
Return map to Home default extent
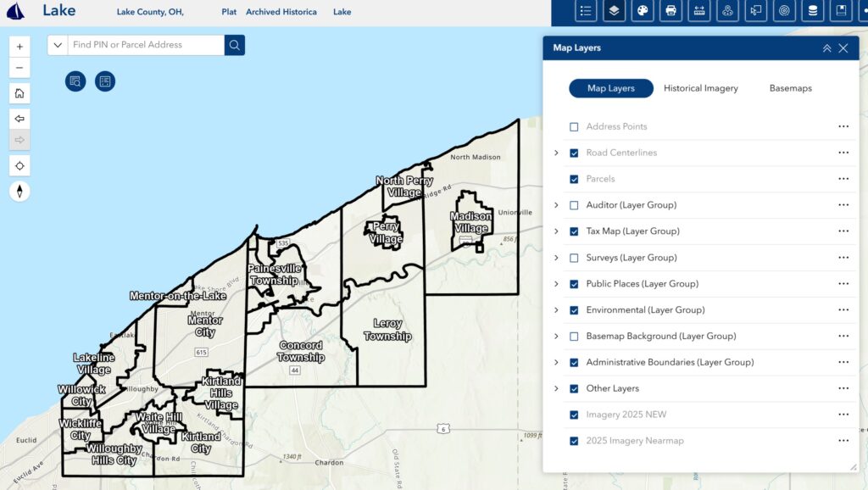[19, 93]
